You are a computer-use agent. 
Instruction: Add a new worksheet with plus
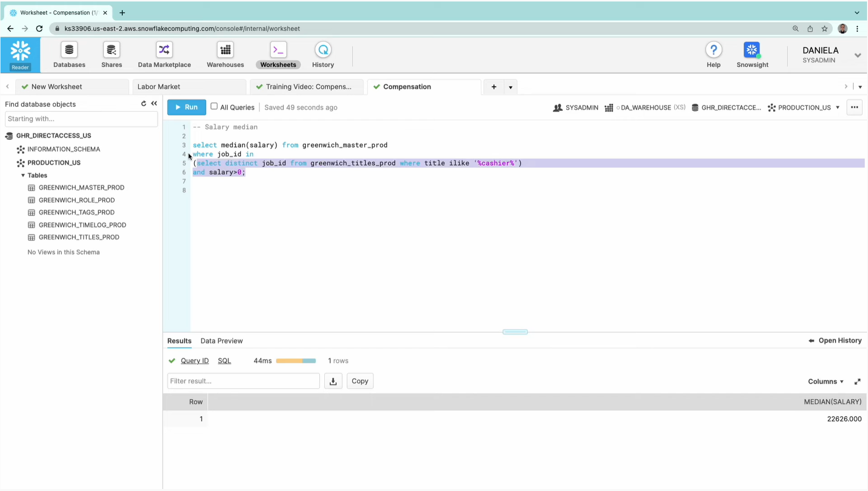494,87
